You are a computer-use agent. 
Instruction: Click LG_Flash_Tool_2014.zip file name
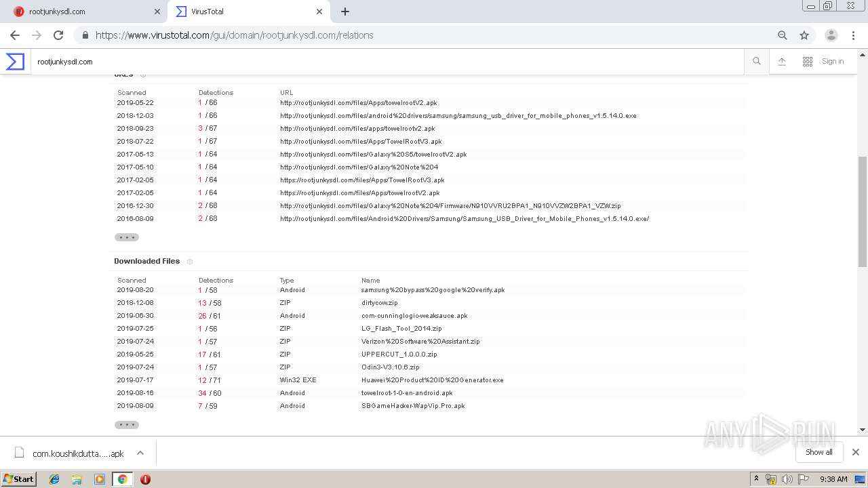click(x=401, y=329)
